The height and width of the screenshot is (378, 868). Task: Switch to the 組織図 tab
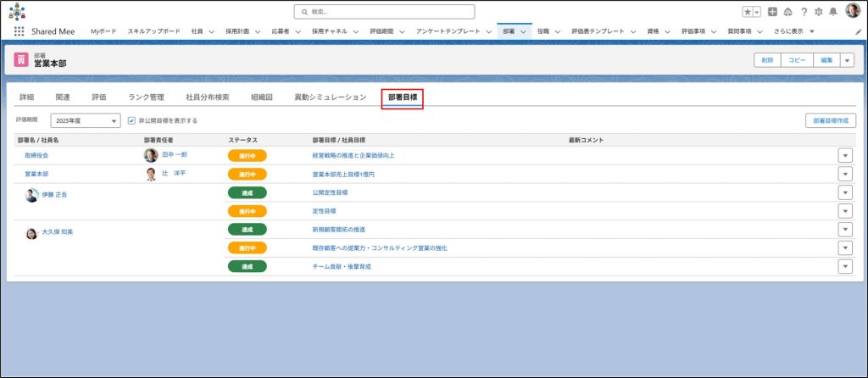pyautogui.click(x=261, y=97)
